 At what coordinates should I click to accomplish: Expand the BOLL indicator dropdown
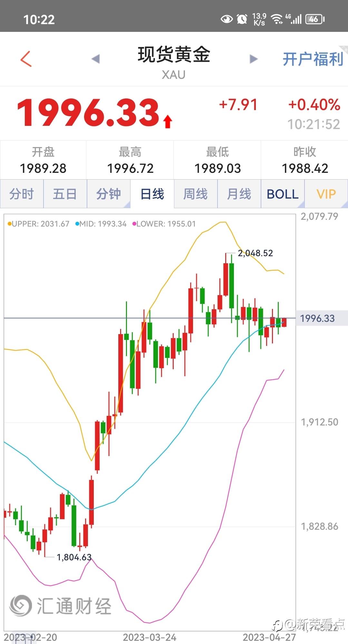(x=283, y=194)
